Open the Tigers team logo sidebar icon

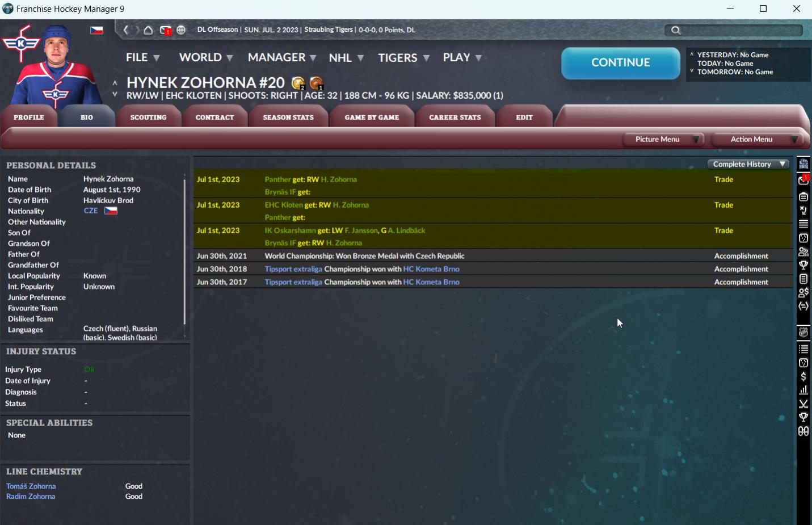click(x=803, y=164)
